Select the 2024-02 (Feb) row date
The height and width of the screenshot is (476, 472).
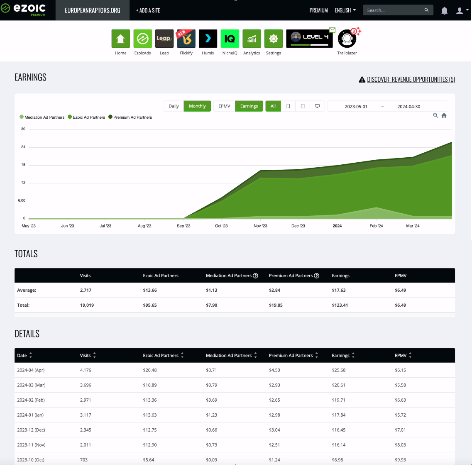click(31, 400)
